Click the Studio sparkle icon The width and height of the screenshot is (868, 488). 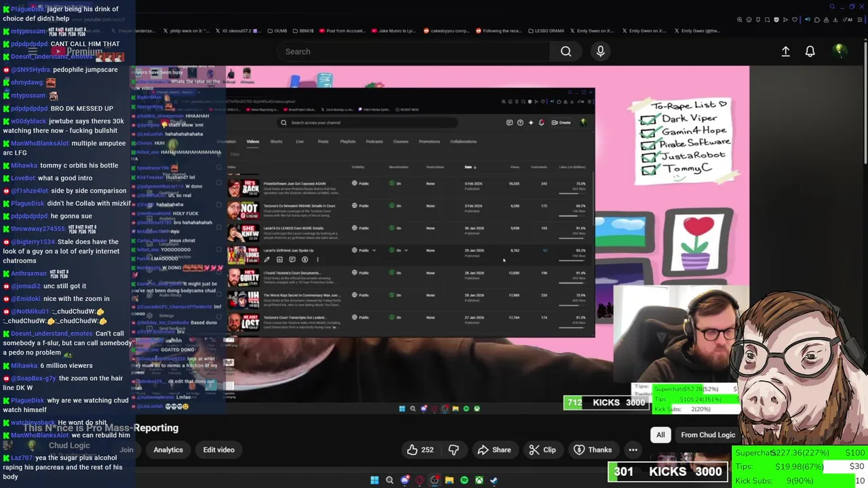(531, 123)
